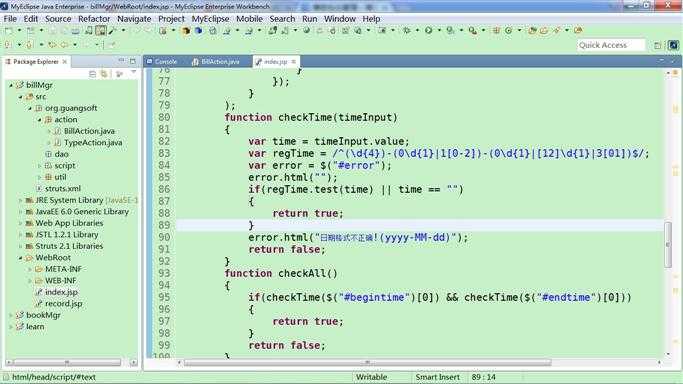
Task: Open the MyEclipse menu
Action: pyautogui.click(x=210, y=19)
